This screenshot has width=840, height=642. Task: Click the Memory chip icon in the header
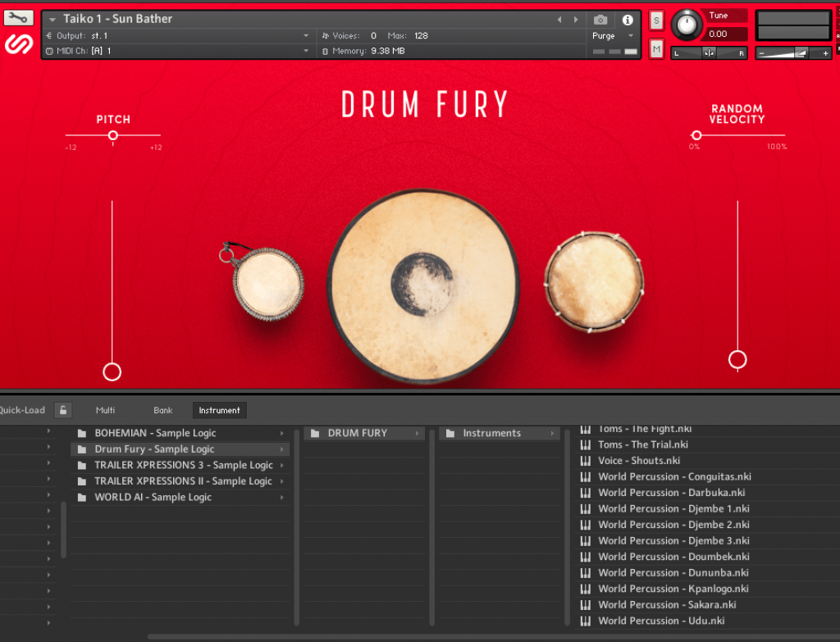point(325,52)
